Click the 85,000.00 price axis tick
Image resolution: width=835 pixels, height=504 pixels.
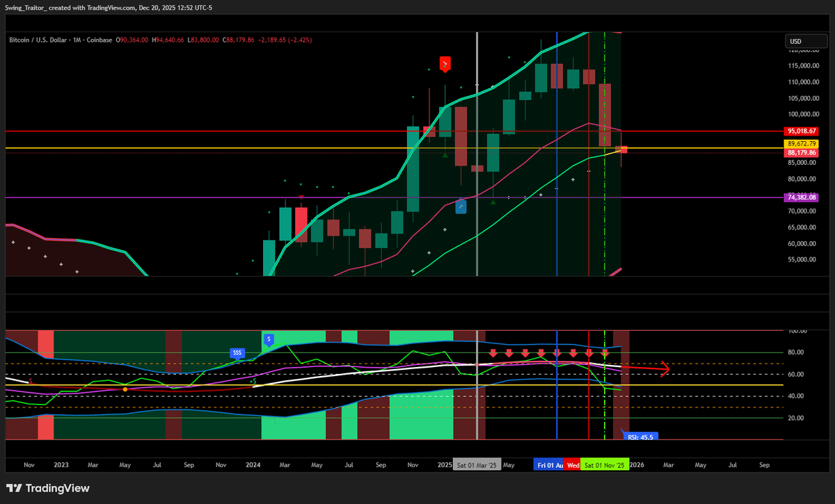click(802, 163)
